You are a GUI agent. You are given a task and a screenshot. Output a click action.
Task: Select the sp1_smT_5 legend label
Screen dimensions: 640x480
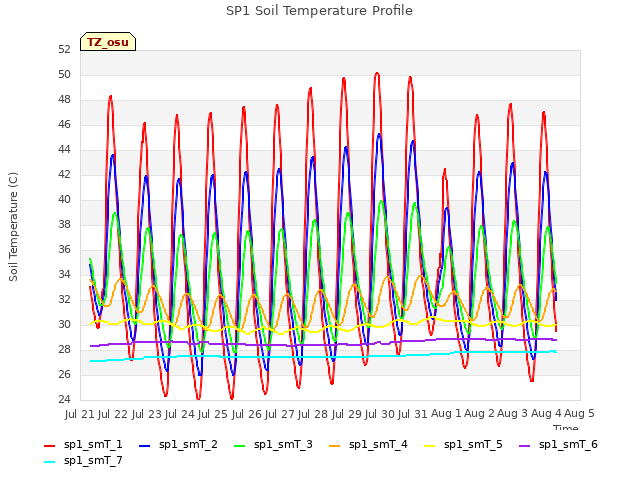pyautogui.click(x=473, y=444)
